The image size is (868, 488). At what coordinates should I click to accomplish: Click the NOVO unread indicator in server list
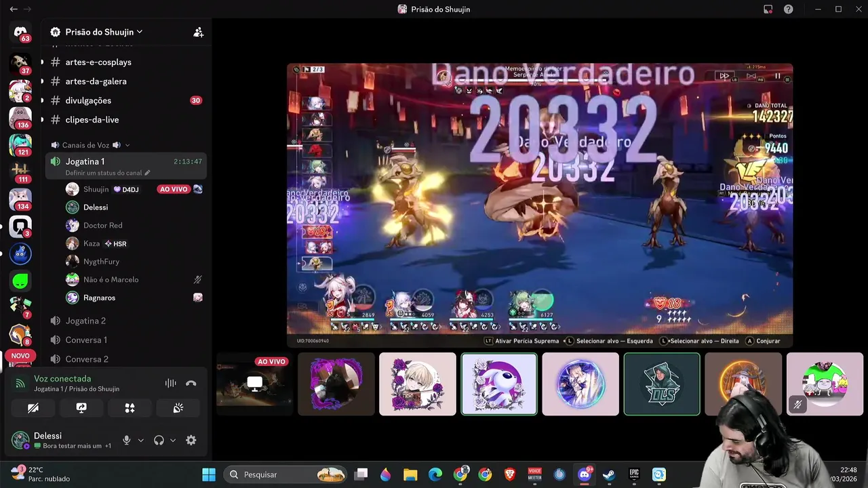click(x=20, y=355)
